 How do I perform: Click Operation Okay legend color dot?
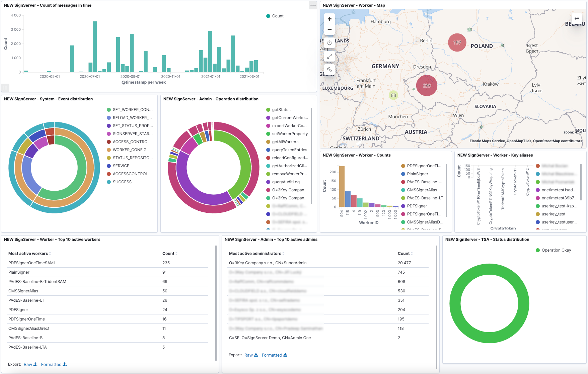pyautogui.click(x=538, y=250)
